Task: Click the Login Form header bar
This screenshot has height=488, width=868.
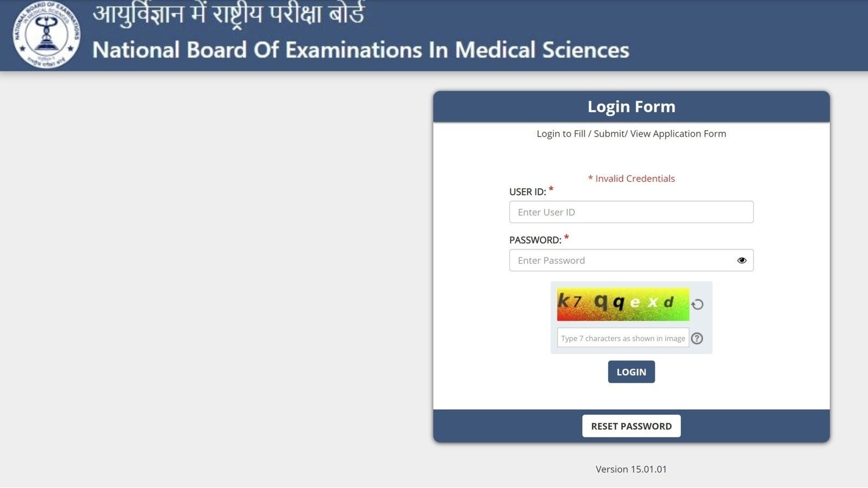Action: coord(631,106)
